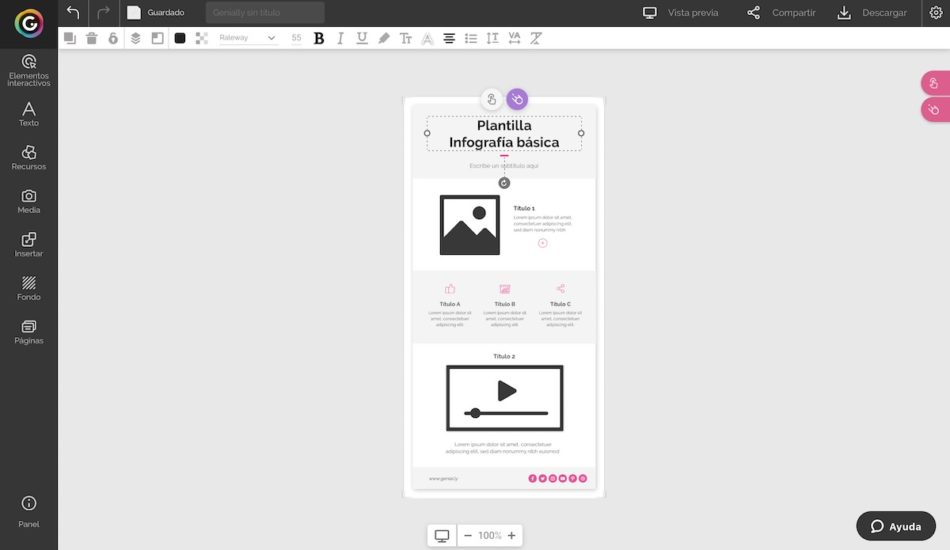950x550 pixels.
Task: Open the Fondo background panel
Action: point(29,288)
